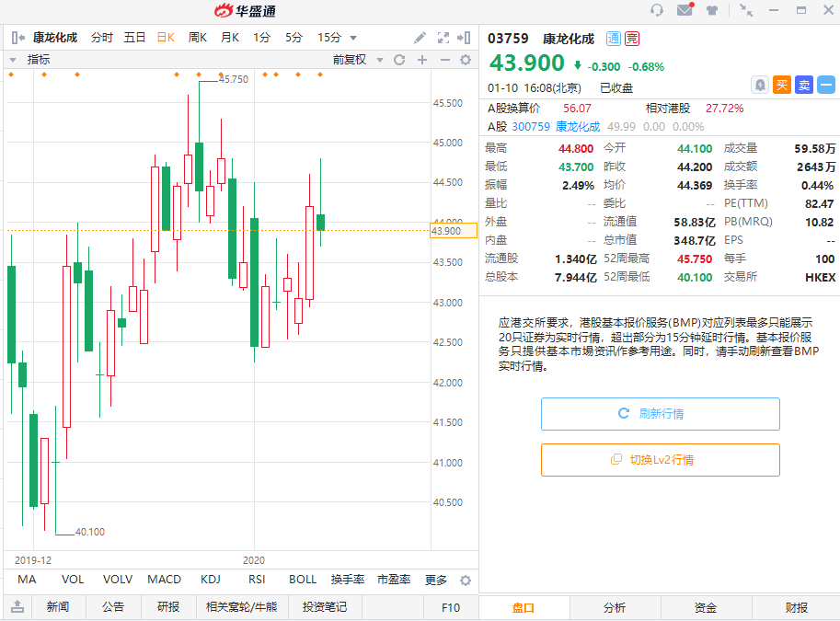The height and width of the screenshot is (621, 840).
Task: Open the F10 company info tab
Action: point(451,607)
